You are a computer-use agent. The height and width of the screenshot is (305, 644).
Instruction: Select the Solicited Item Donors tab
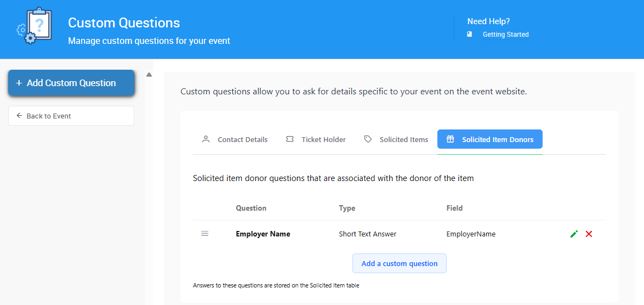pos(490,139)
